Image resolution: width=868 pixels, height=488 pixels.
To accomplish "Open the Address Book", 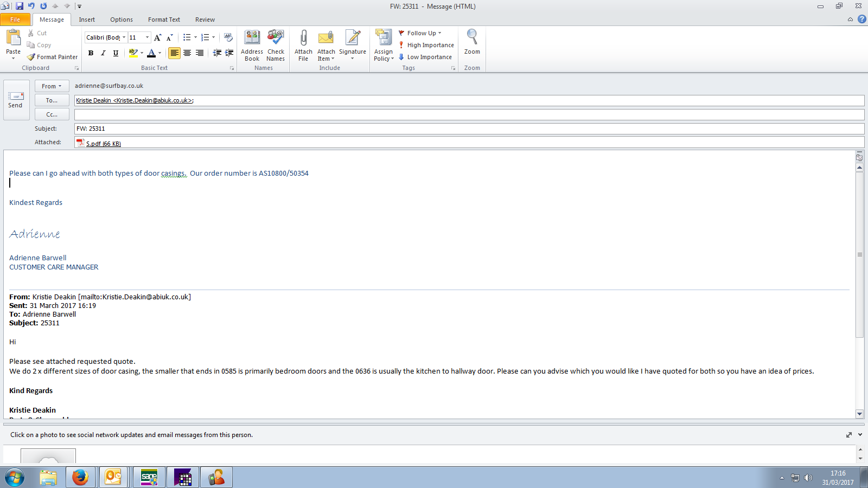I will coord(252,46).
